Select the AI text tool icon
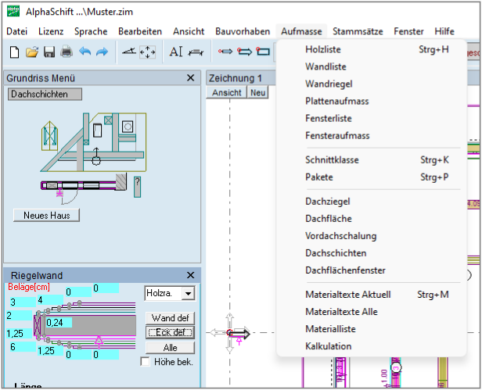This screenshot has height=390, width=482. [176, 52]
